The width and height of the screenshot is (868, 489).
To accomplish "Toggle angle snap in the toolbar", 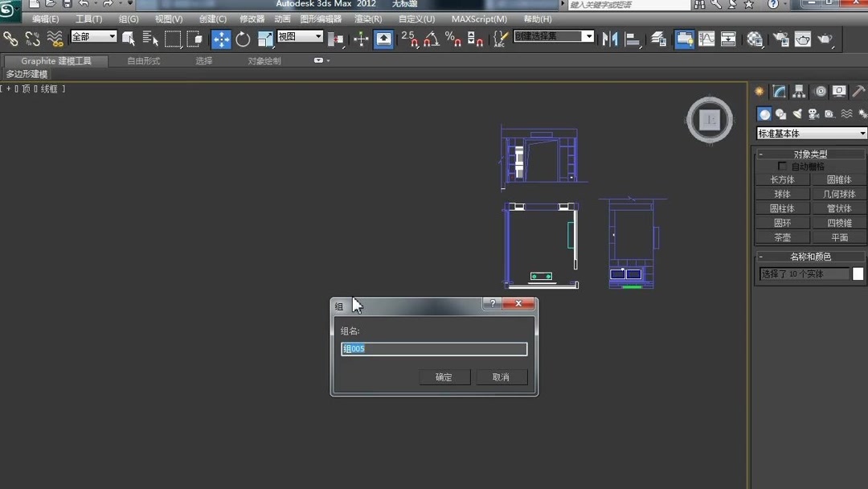I will tap(430, 38).
